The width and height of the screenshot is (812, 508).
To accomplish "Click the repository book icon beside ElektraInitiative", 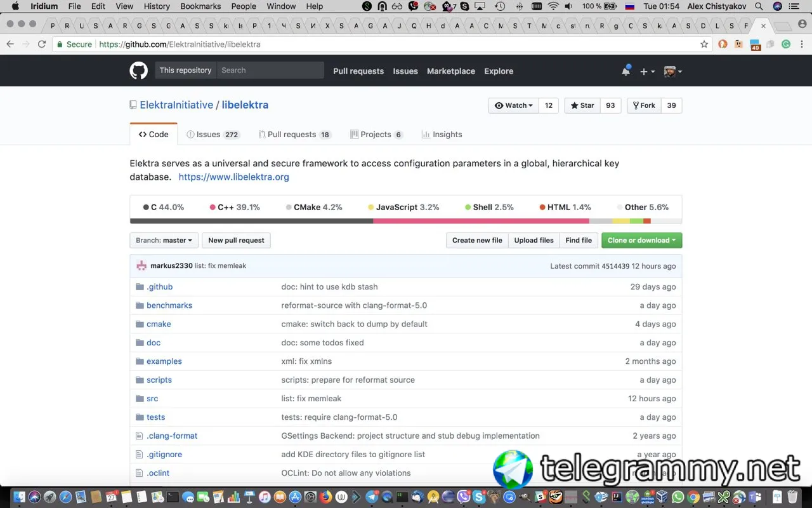I will click(133, 105).
